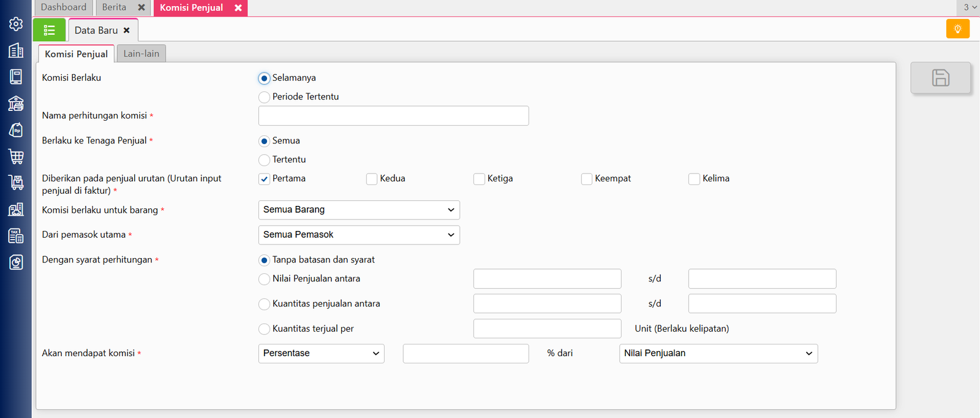
Task: Switch to the Berita tab
Action: 115,7
